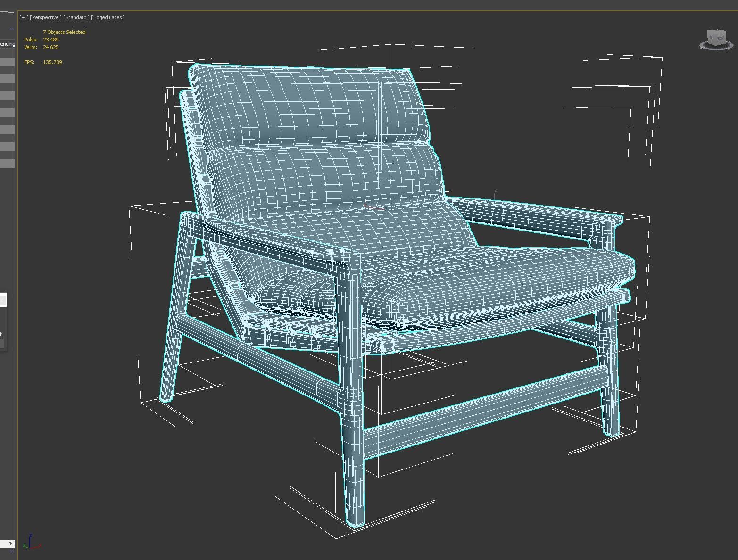Open the Perspective point-of-view menu
738x560 pixels.
click(x=45, y=17)
